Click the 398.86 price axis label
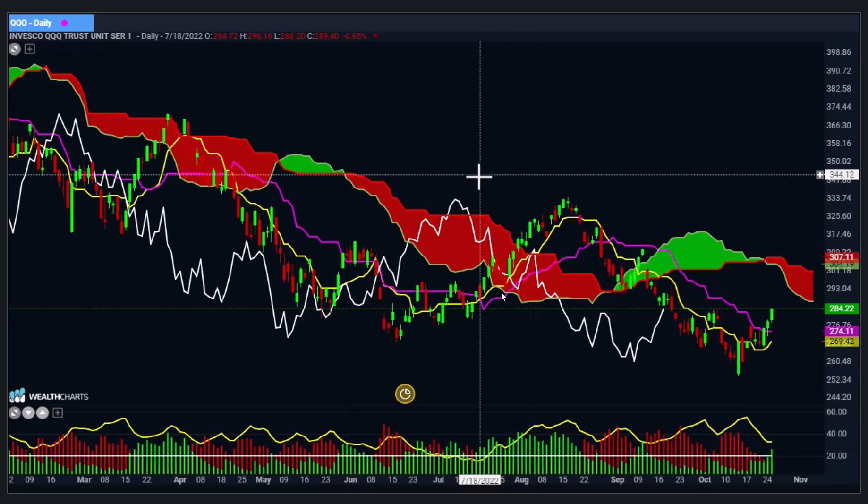 pyautogui.click(x=839, y=52)
